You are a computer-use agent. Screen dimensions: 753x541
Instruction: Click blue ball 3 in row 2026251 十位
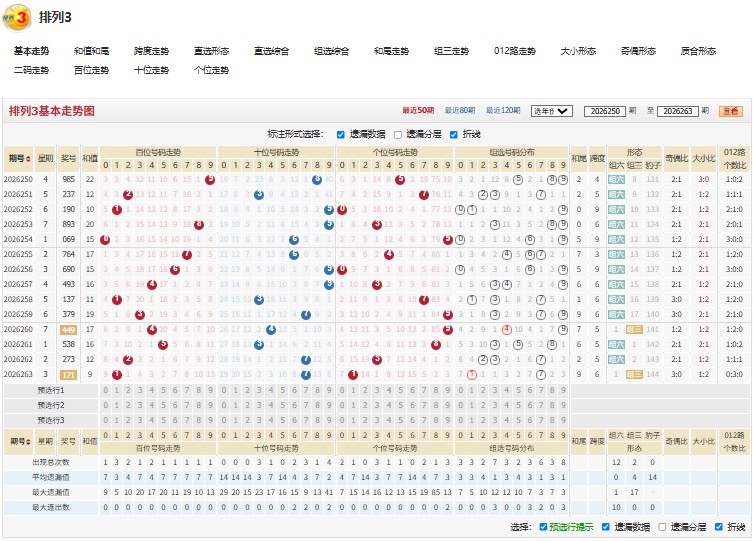coord(259,194)
